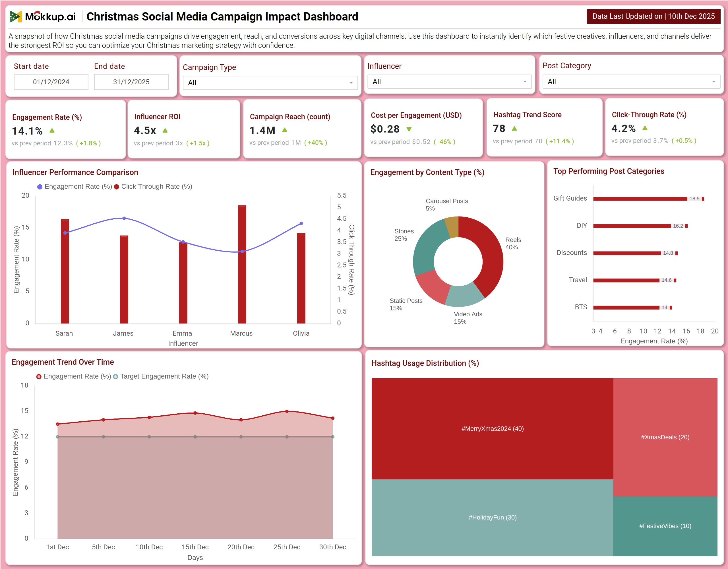Toggle Target Engagement Rate legend item
This screenshot has height=569, width=728.
tap(161, 376)
